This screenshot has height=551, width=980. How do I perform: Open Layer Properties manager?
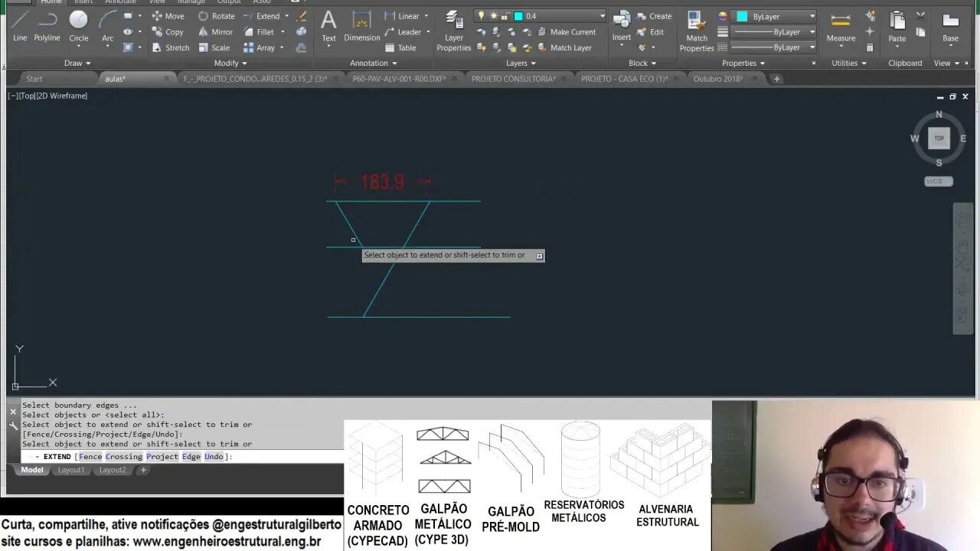tap(454, 31)
